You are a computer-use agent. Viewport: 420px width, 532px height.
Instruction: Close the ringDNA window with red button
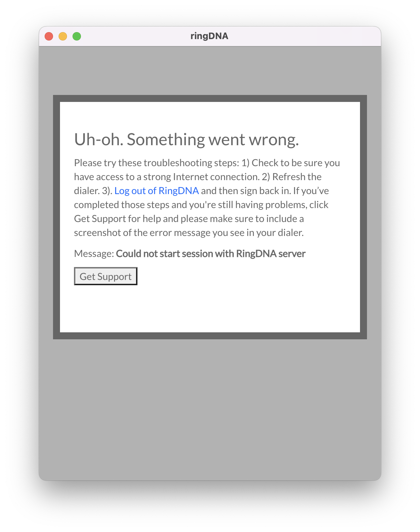point(49,36)
